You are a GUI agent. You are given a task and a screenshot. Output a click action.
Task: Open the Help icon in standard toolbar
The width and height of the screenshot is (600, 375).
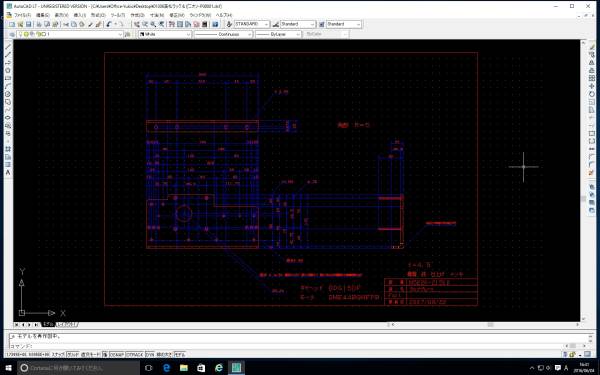tap(215, 24)
